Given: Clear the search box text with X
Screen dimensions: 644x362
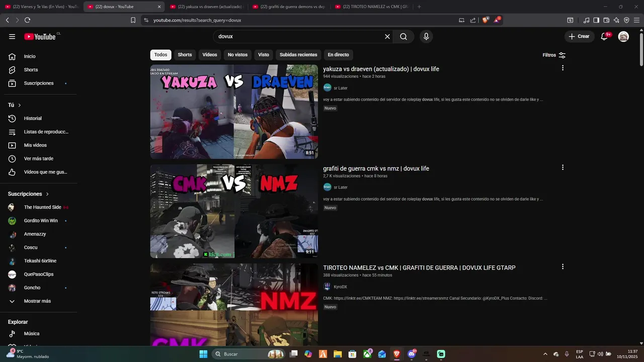Looking at the screenshot, I should [x=387, y=37].
